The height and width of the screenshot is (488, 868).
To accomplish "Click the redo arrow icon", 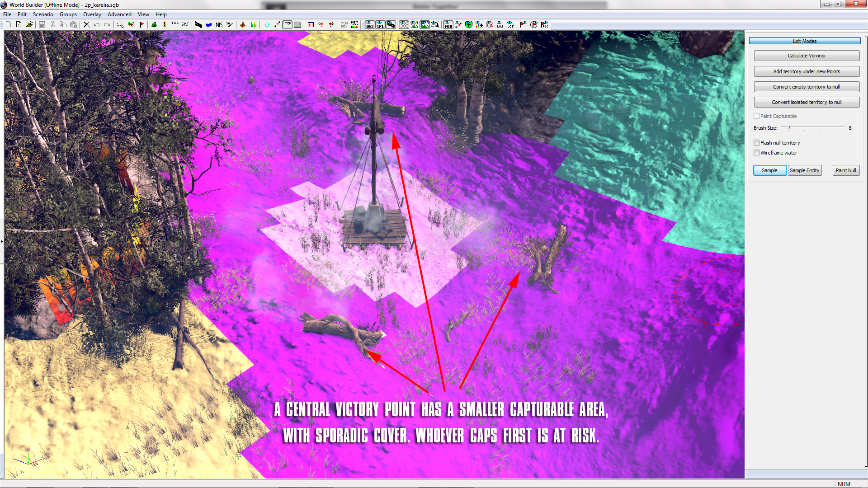I will pyautogui.click(x=107, y=25).
